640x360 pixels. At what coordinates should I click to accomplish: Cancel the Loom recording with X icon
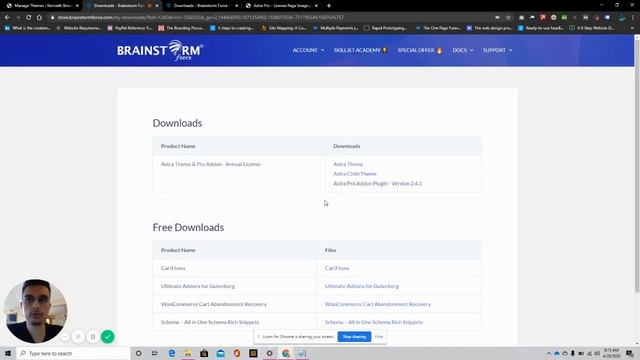point(78,337)
